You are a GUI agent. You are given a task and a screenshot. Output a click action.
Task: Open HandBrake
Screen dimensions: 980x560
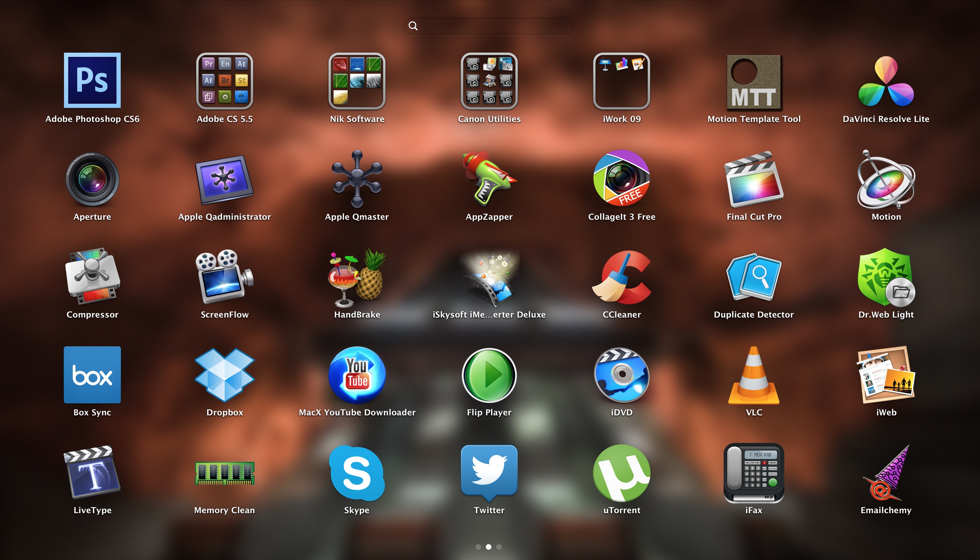(x=357, y=277)
